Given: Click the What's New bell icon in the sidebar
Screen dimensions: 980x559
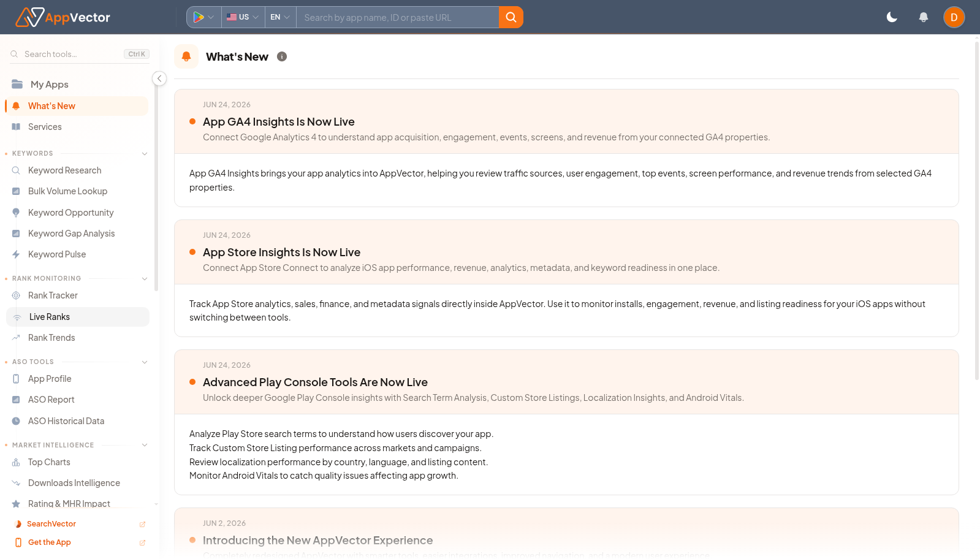Looking at the screenshot, I should pos(16,106).
